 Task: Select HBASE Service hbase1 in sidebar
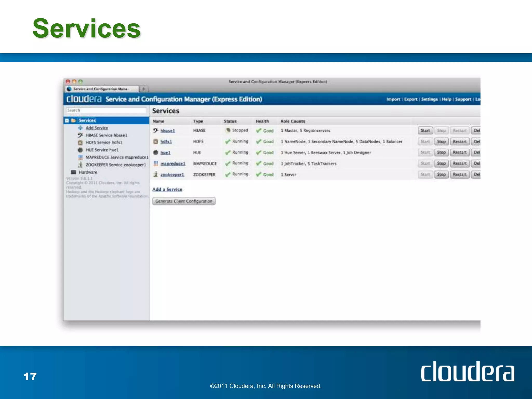[x=107, y=135]
